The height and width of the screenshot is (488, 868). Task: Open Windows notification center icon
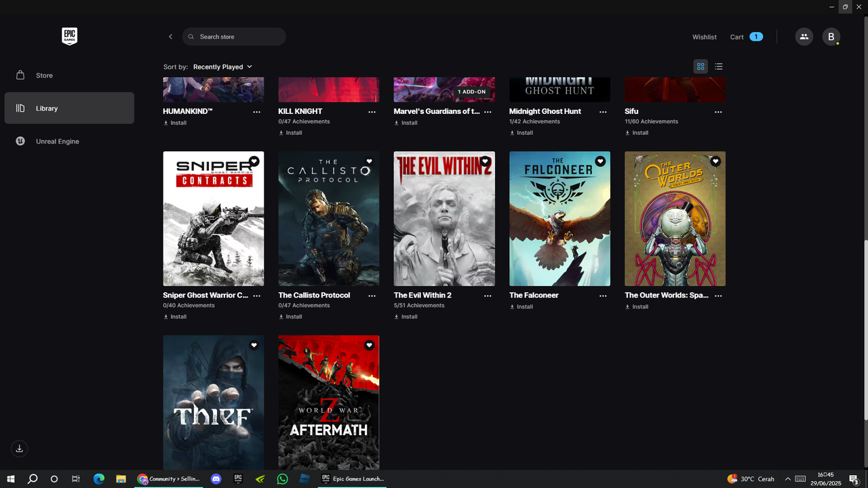pos(854,479)
